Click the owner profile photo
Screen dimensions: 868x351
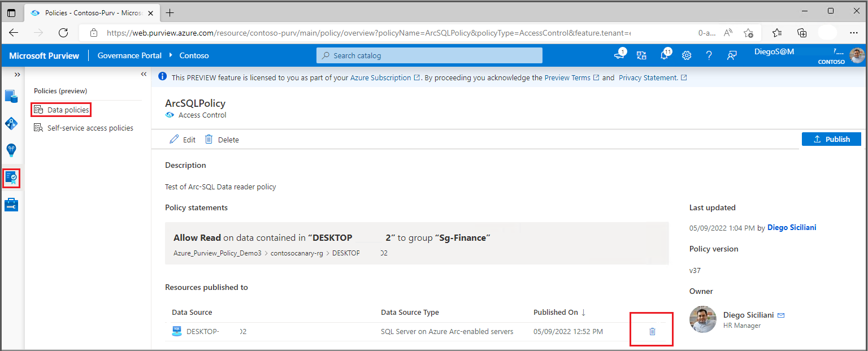pos(703,319)
